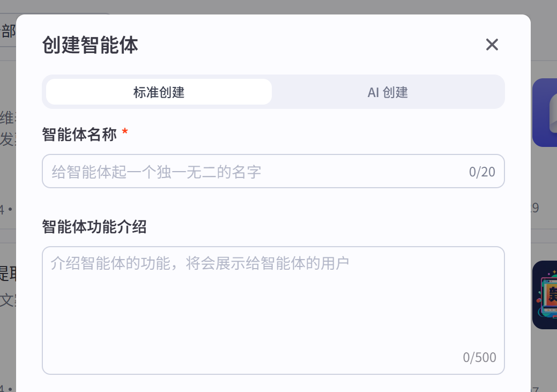Switch to the 标准创建 tab
Viewport: 557px width, 392px height.
pos(159,92)
